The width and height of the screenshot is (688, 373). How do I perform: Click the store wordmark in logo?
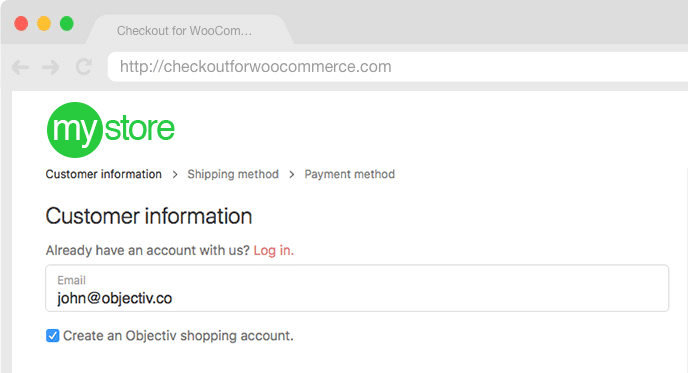tap(140, 128)
